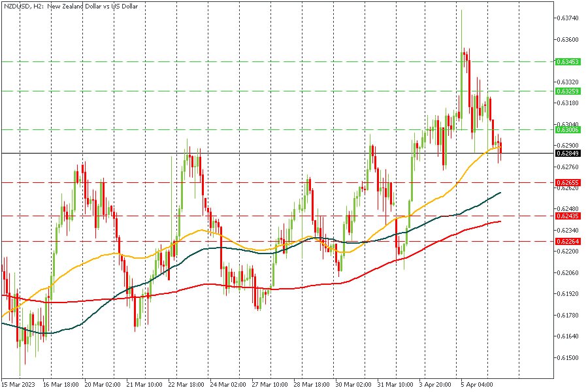The height and width of the screenshot is (392, 588).
Task: Click the 27 Mar 10:00 time label
Action: (270, 385)
